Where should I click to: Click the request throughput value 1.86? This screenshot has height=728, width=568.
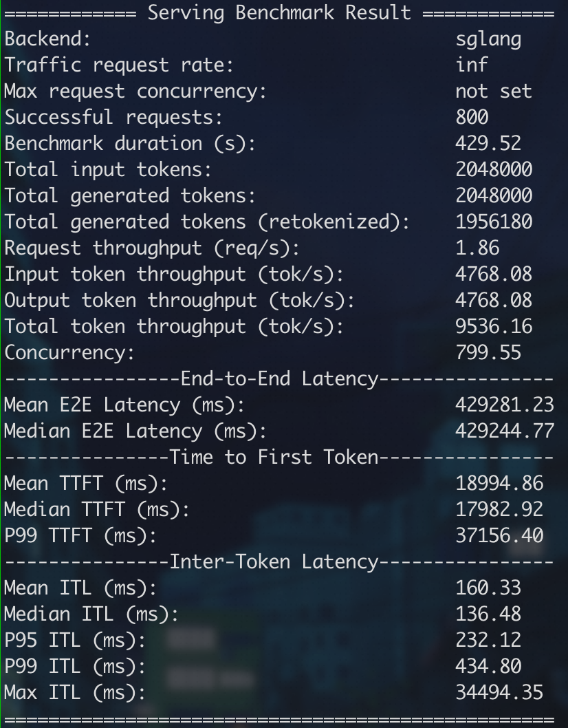coord(477,248)
